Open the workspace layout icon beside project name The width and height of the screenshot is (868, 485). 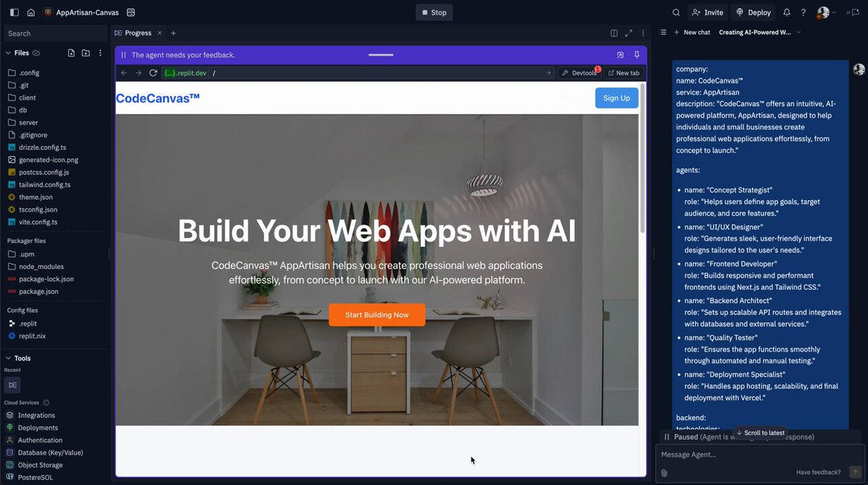pyautogui.click(x=130, y=12)
